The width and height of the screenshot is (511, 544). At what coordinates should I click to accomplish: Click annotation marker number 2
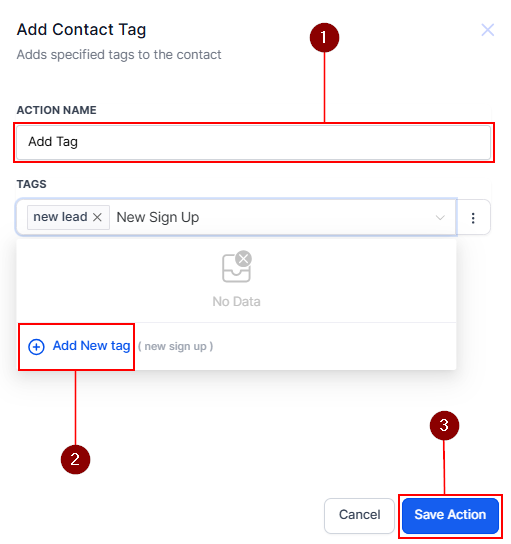point(75,460)
